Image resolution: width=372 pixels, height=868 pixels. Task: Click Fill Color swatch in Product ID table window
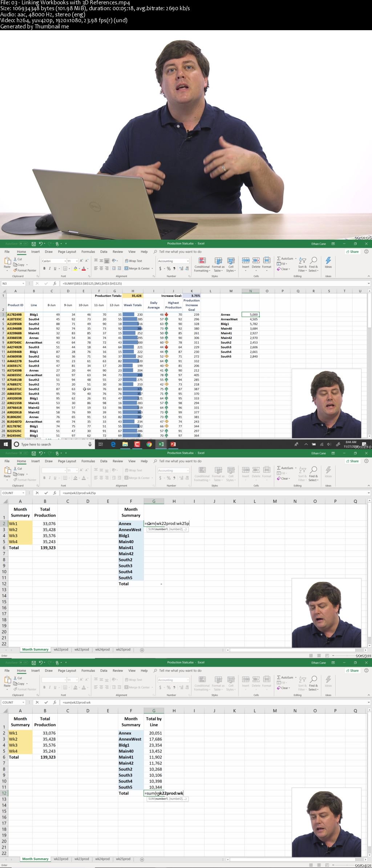[x=76, y=268]
